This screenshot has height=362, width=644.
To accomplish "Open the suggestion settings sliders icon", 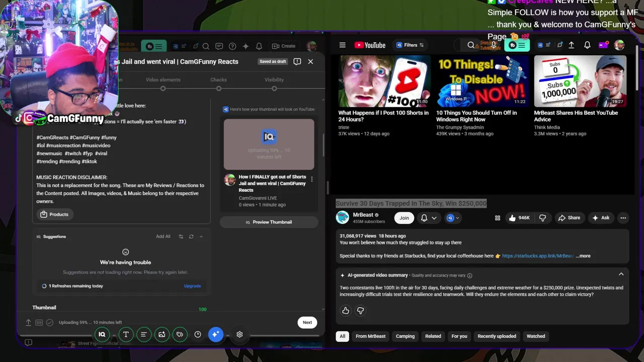I will coord(181,236).
